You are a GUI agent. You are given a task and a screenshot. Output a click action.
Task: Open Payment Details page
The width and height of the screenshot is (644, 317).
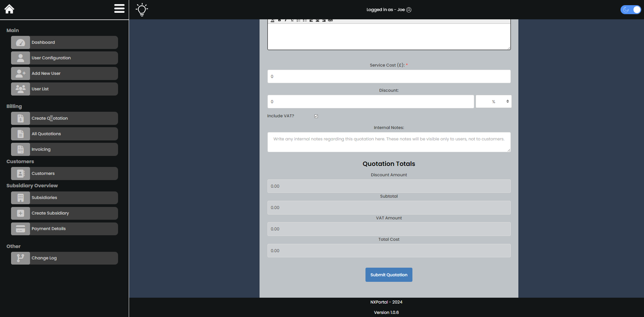pos(65,229)
